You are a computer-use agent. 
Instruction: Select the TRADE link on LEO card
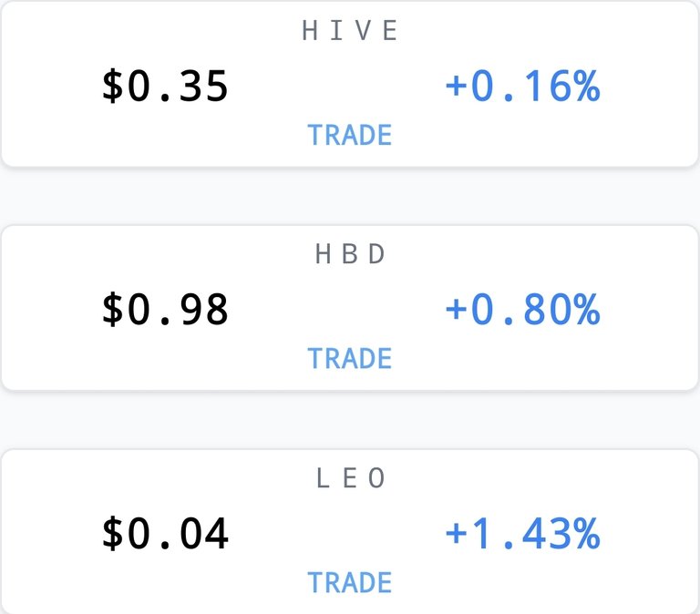(x=350, y=582)
